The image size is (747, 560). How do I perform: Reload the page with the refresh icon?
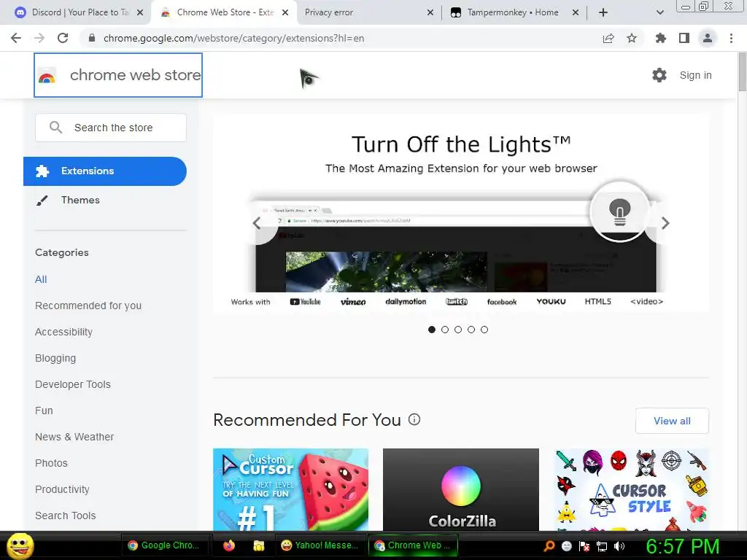[x=63, y=38]
